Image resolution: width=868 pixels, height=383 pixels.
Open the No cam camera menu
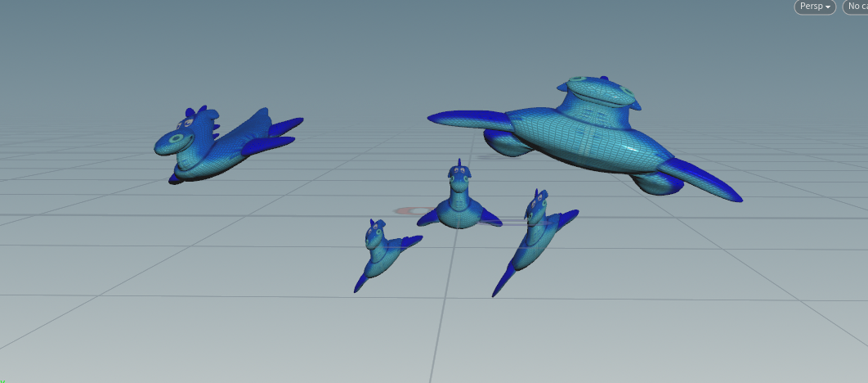[x=855, y=7]
